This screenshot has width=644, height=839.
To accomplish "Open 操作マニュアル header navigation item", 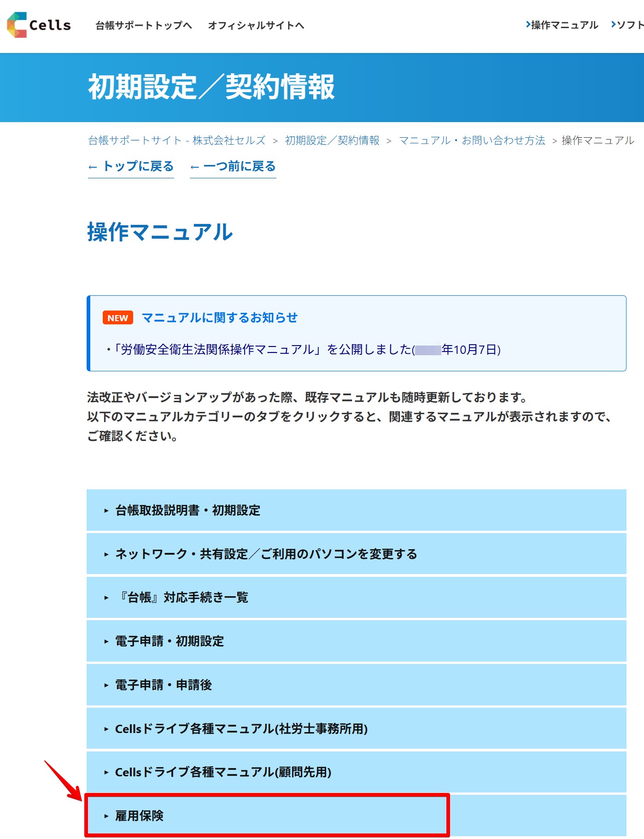I will point(562,25).
